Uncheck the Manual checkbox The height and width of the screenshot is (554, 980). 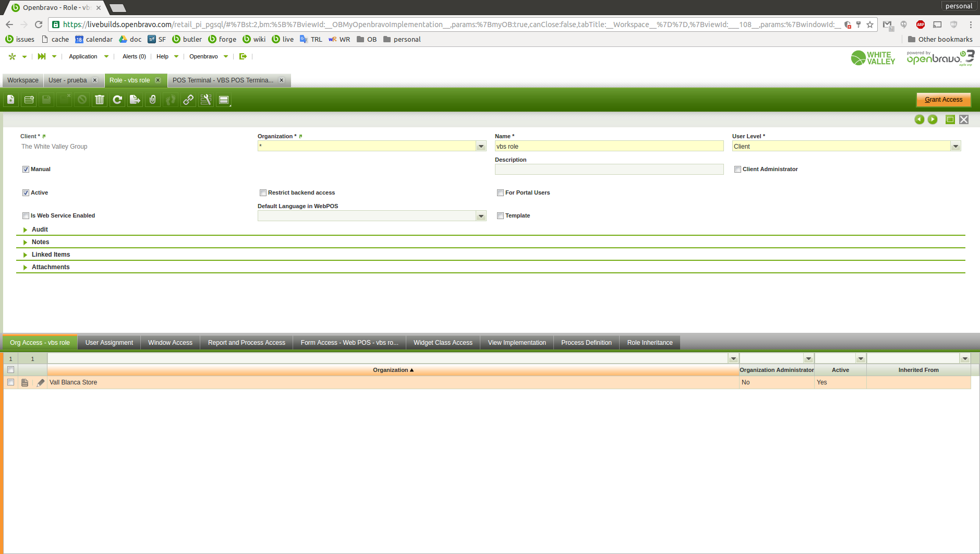[x=26, y=169]
